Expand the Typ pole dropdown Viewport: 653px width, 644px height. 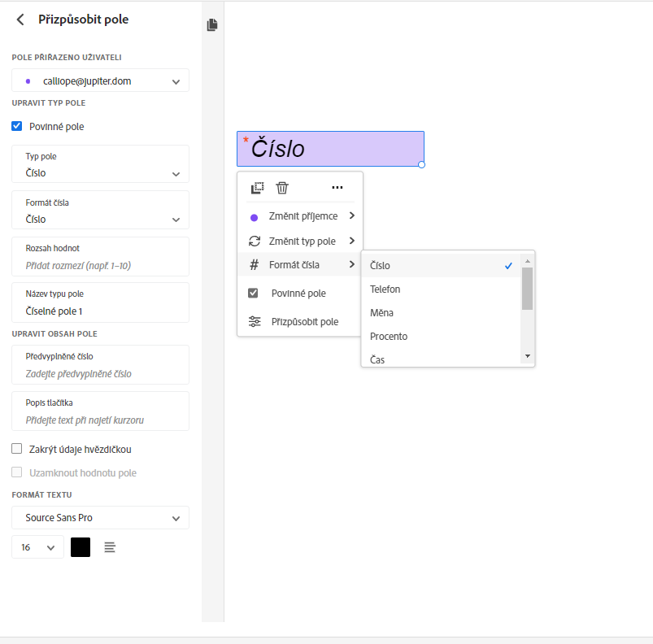101,165
